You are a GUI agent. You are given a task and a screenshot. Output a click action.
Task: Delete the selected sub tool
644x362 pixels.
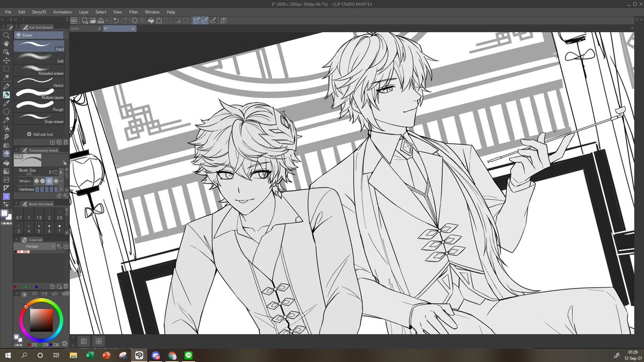[x=65, y=142]
